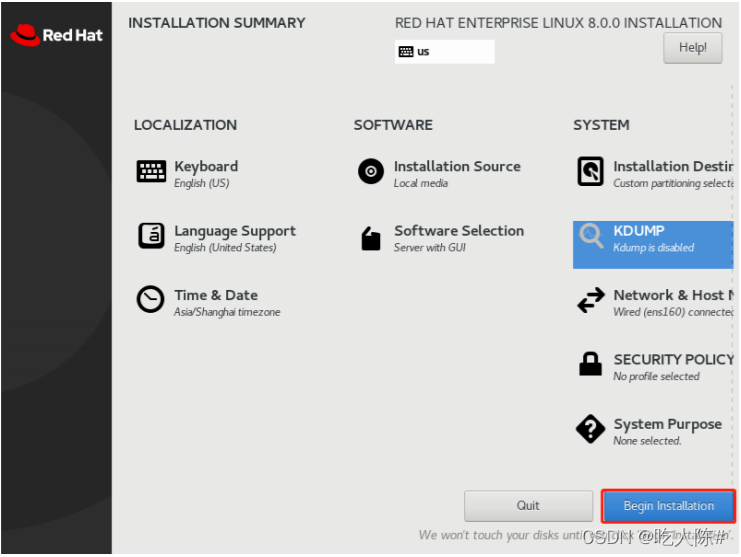Click the Security Policy lock icon
The width and height of the screenshot is (741, 557).
point(591,364)
